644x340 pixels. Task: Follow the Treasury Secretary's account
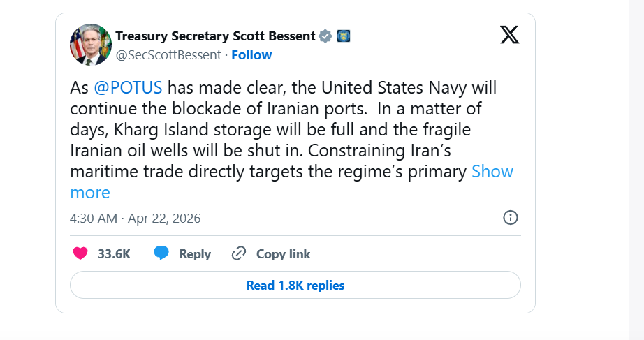[251, 55]
